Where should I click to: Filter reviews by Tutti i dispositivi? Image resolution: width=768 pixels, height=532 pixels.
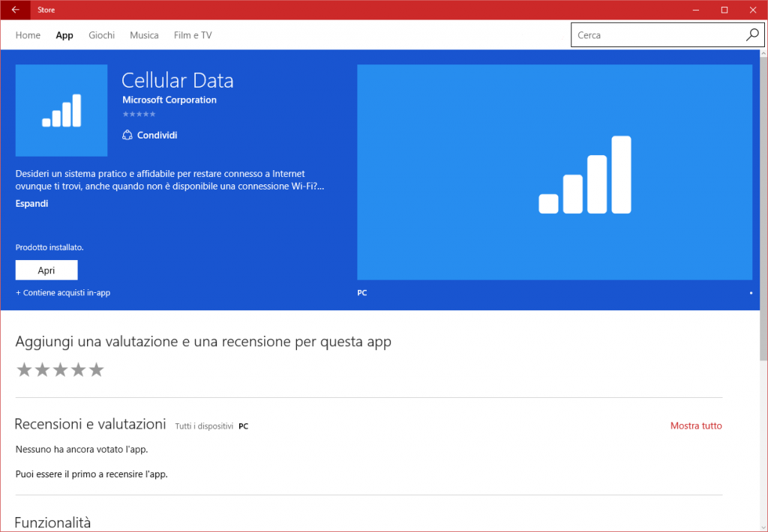coord(204,426)
